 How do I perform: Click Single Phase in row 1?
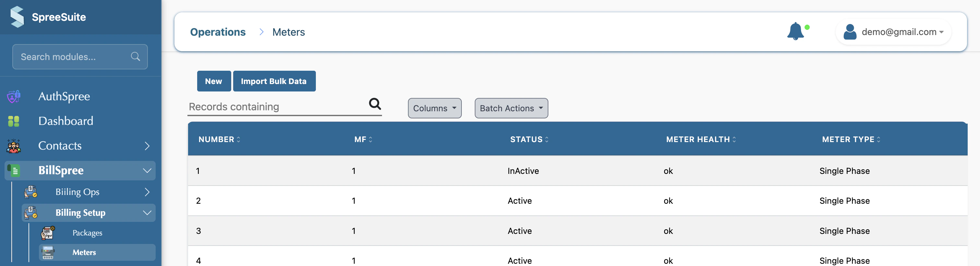click(x=844, y=171)
